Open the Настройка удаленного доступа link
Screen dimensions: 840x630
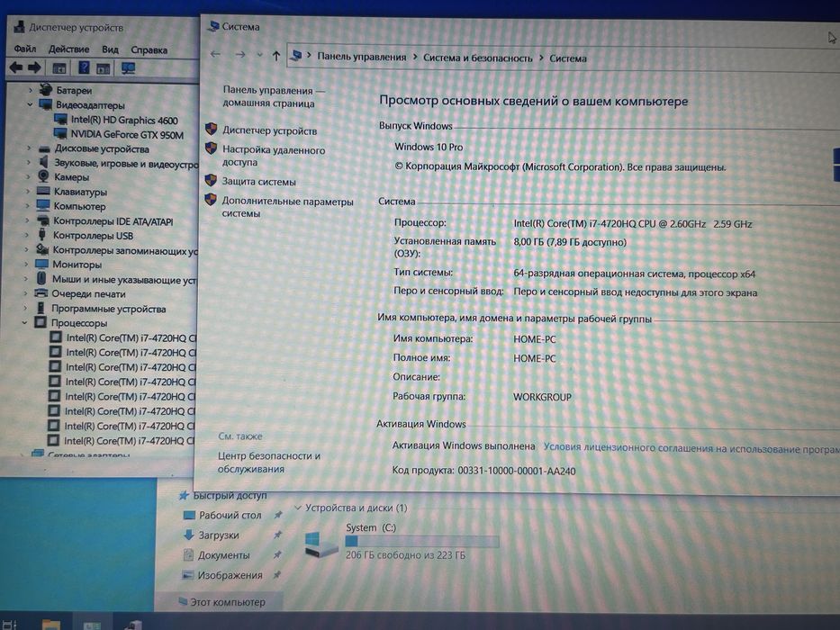(x=274, y=156)
